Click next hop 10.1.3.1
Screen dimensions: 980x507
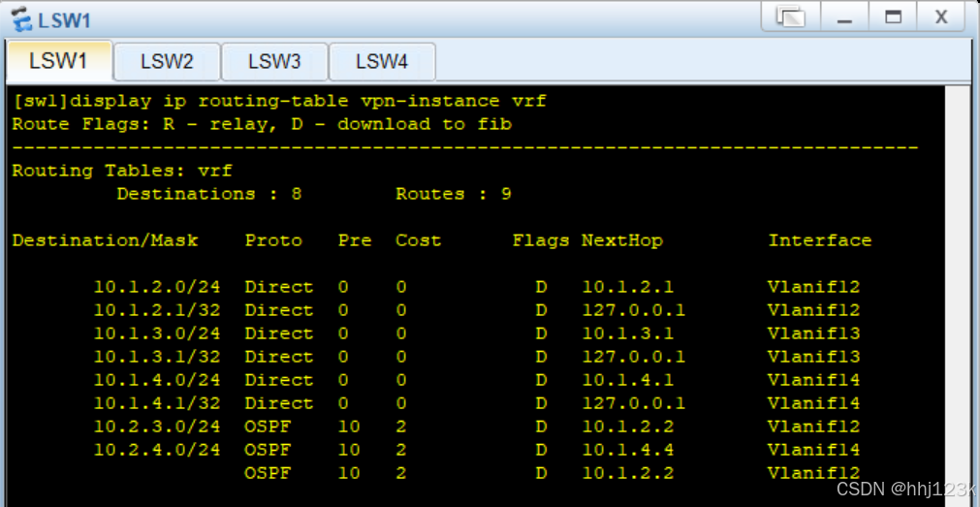(x=628, y=333)
